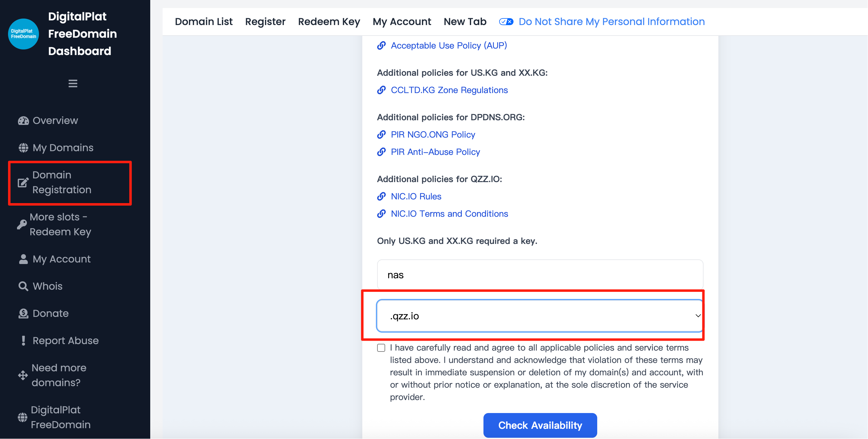Image resolution: width=868 pixels, height=439 pixels.
Task: Click the domain name input field
Action: (540, 275)
